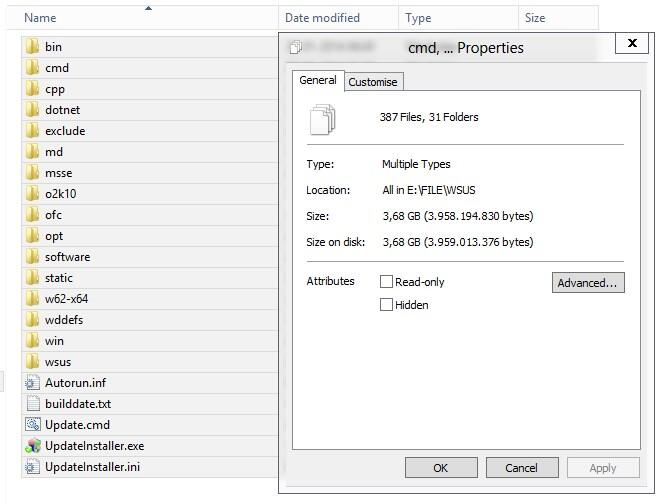Click the exclude folder name
The width and height of the screenshot is (665, 503).
tap(65, 131)
